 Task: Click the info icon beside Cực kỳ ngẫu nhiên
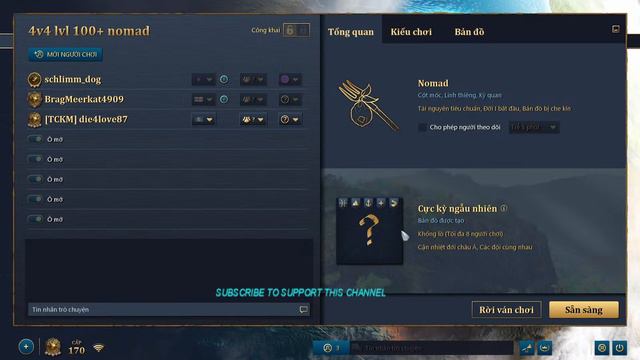[x=504, y=208]
